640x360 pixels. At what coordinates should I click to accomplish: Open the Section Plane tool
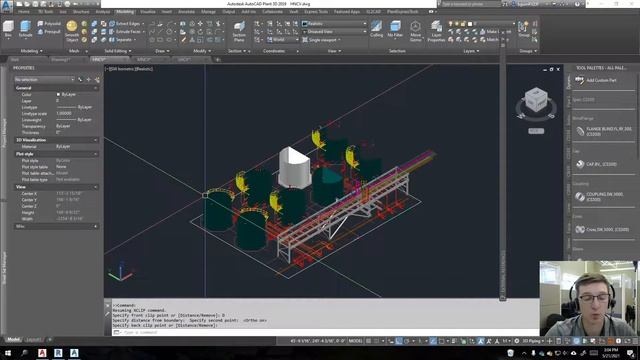pos(239,31)
